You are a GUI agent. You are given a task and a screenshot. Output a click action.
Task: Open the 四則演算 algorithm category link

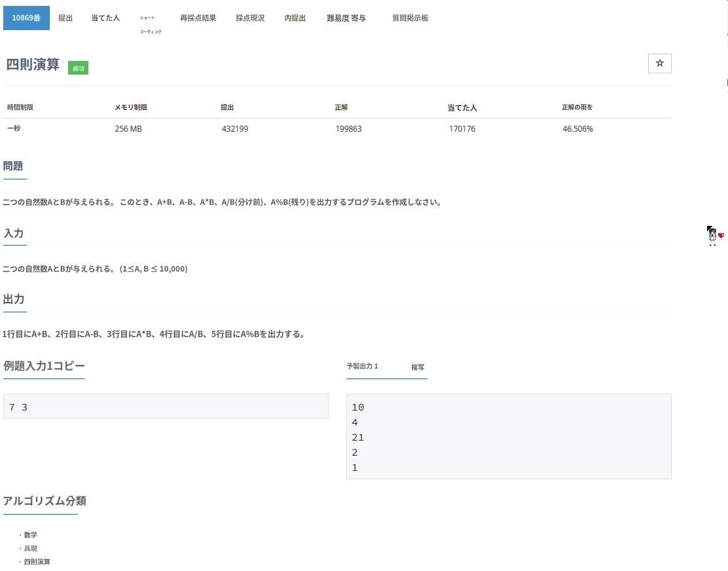click(37, 562)
